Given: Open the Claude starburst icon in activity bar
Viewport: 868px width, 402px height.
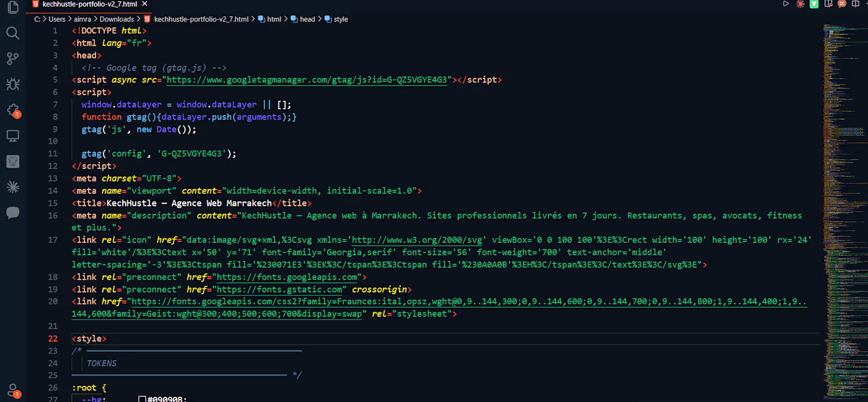Looking at the screenshot, I should [x=13, y=187].
